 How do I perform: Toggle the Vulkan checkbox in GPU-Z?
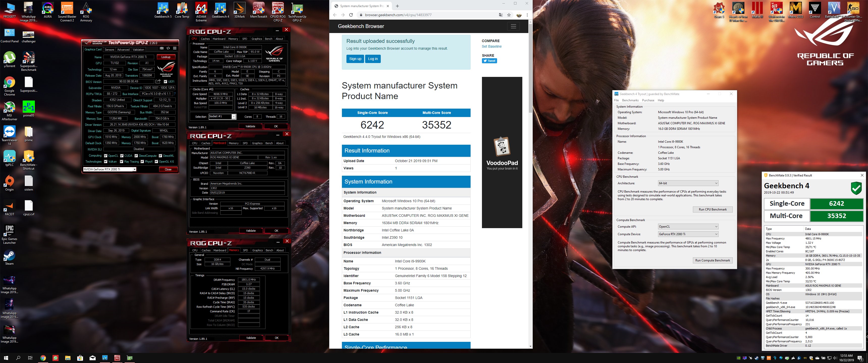pyautogui.click(x=106, y=162)
